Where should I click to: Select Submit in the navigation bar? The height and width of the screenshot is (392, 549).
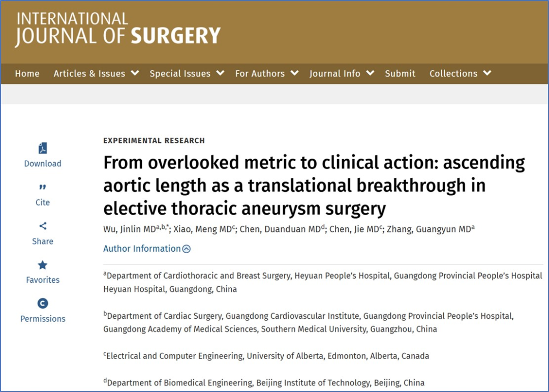click(x=400, y=74)
